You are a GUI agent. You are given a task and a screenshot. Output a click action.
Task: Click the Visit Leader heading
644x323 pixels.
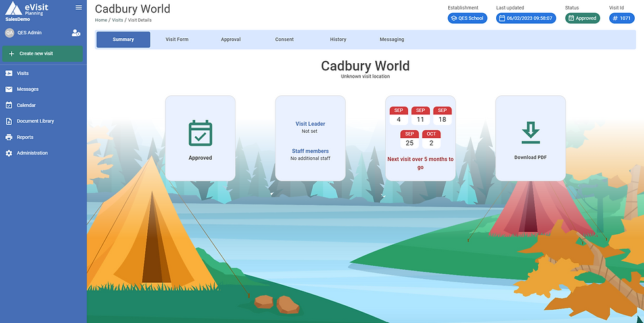(310, 124)
